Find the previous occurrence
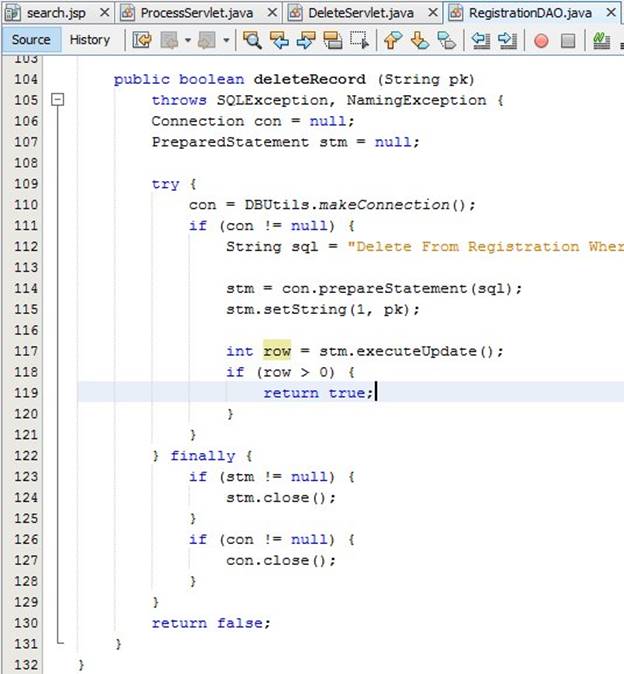The image size is (624, 674). tap(279, 40)
